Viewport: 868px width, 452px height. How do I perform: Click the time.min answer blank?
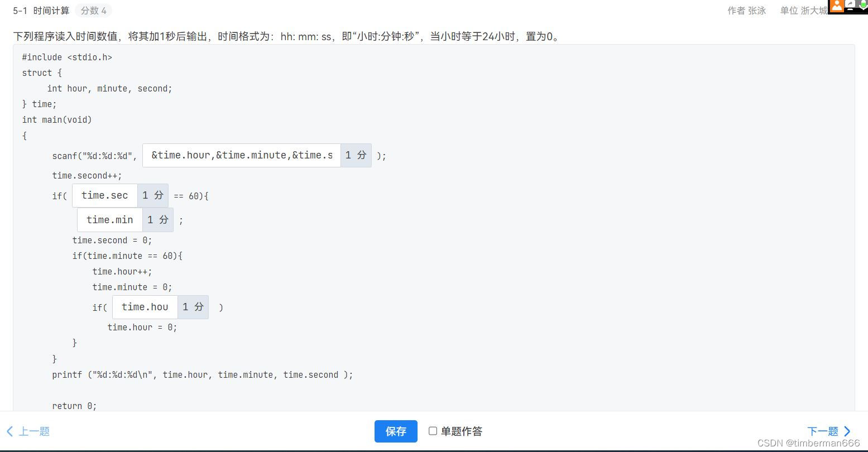click(109, 219)
